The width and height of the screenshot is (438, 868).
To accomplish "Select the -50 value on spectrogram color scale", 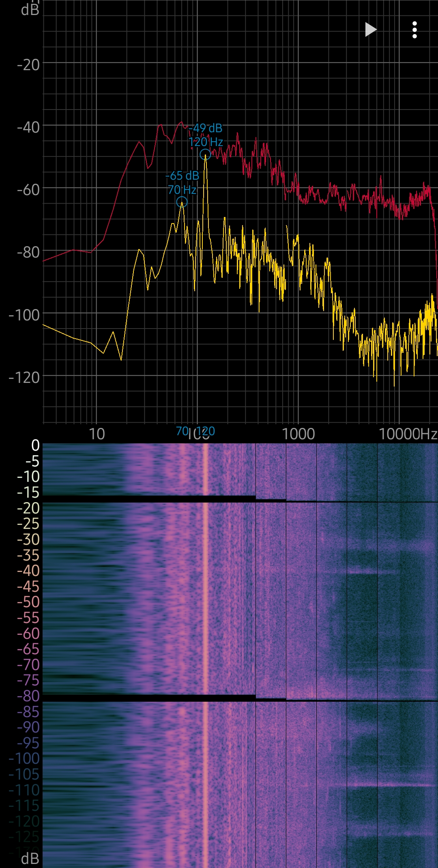I will point(28,602).
